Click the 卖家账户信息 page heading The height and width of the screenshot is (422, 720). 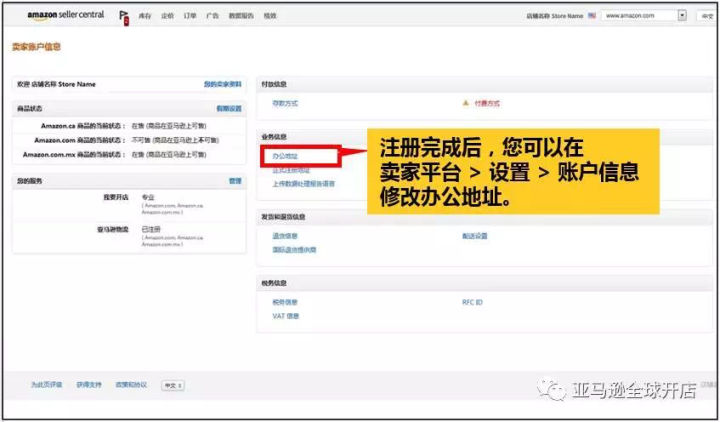click(36, 47)
